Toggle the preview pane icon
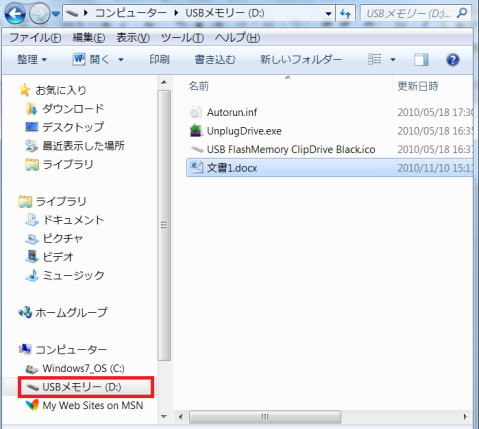The height and width of the screenshot is (429, 479). [x=421, y=60]
